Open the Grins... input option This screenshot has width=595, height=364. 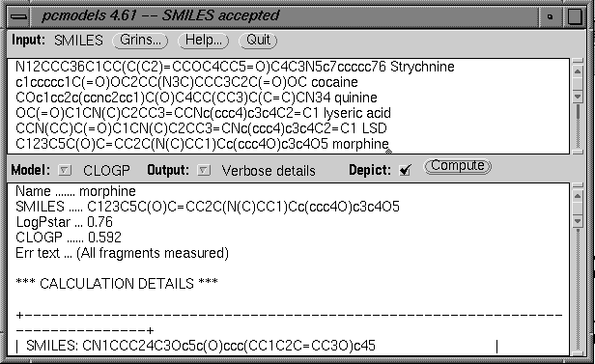click(140, 41)
